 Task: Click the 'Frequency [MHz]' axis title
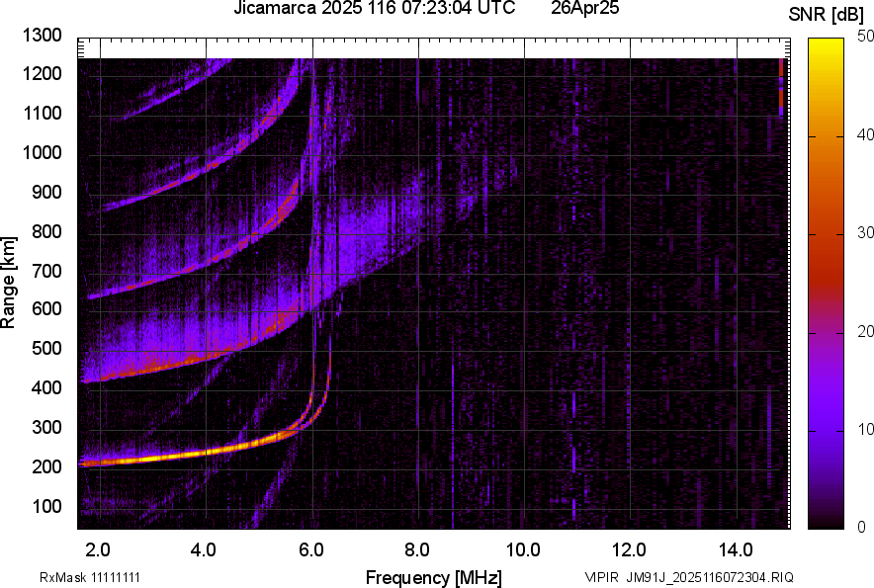[x=434, y=577]
